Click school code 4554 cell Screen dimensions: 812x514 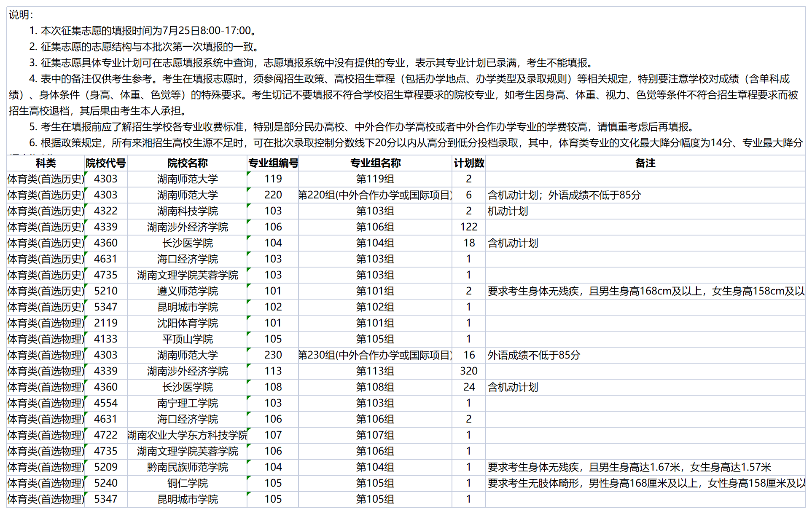click(106, 403)
